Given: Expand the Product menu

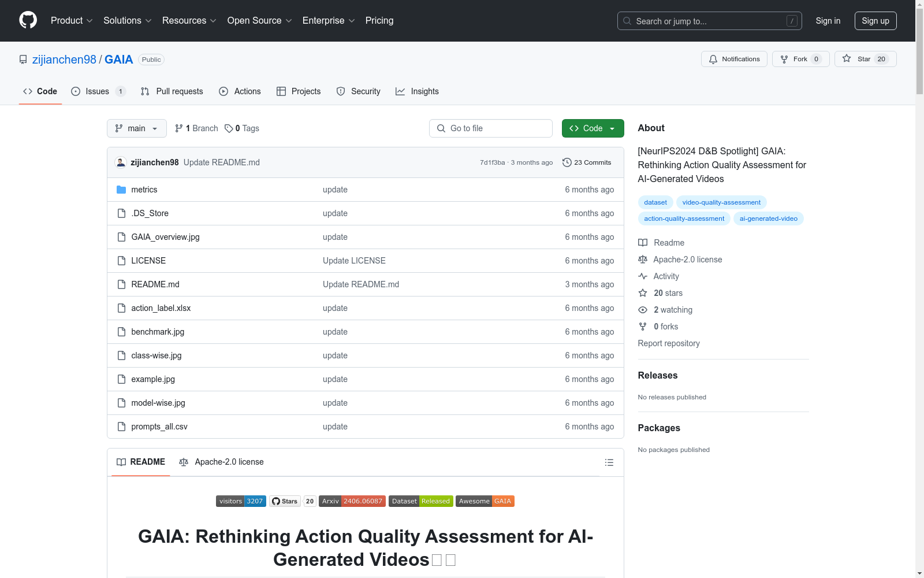Looking at the screenshot, I should [x=72, y=20].
